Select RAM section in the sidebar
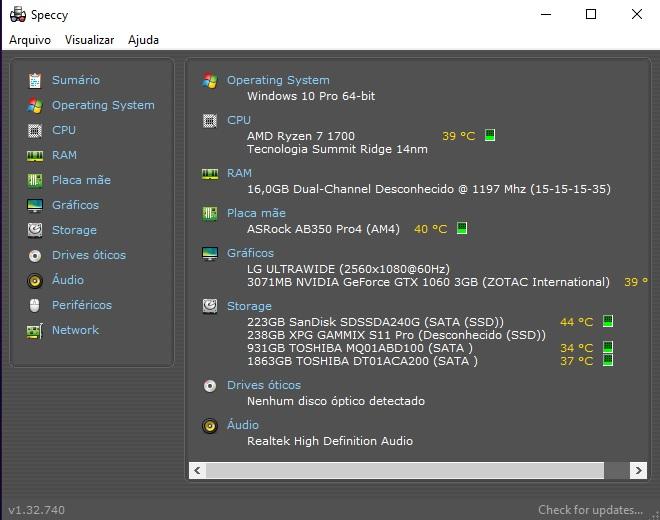The image size is (660, 520). click(64, 155)
